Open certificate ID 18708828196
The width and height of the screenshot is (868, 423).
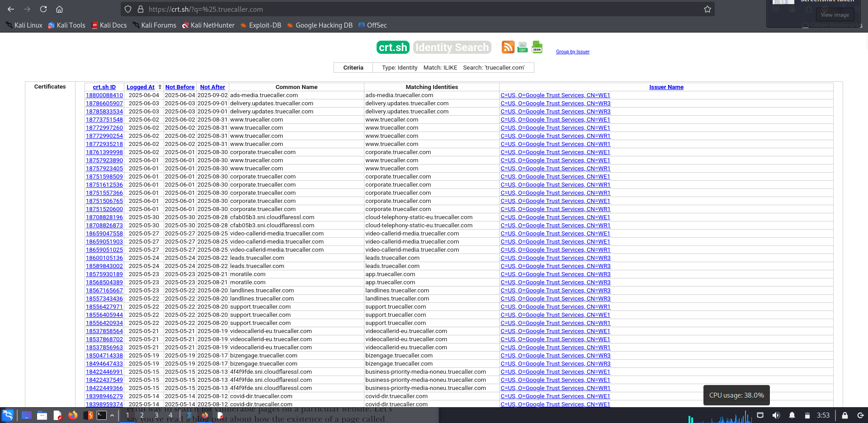(104, 217)
